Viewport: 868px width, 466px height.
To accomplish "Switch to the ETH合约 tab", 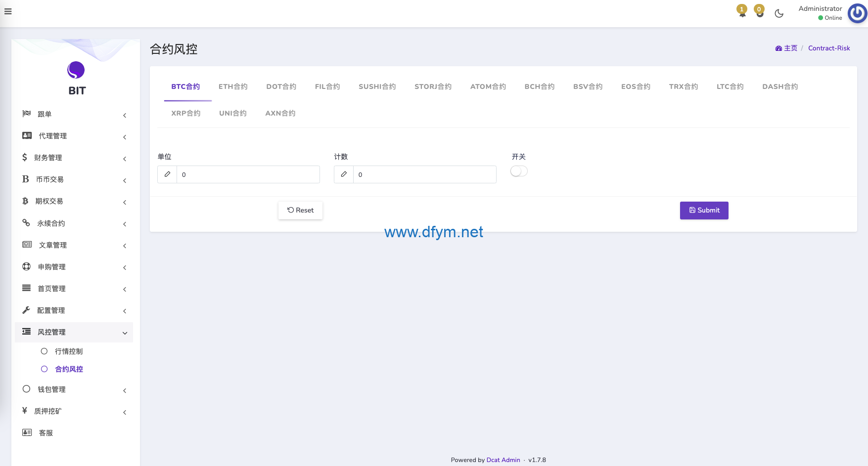I will point(233,86).
